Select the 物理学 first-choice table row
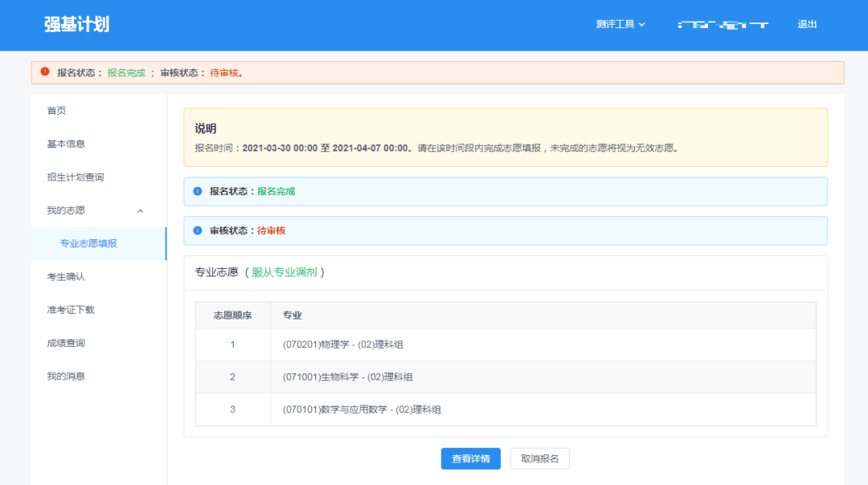The image size is (868, 485). coord(505,344)
